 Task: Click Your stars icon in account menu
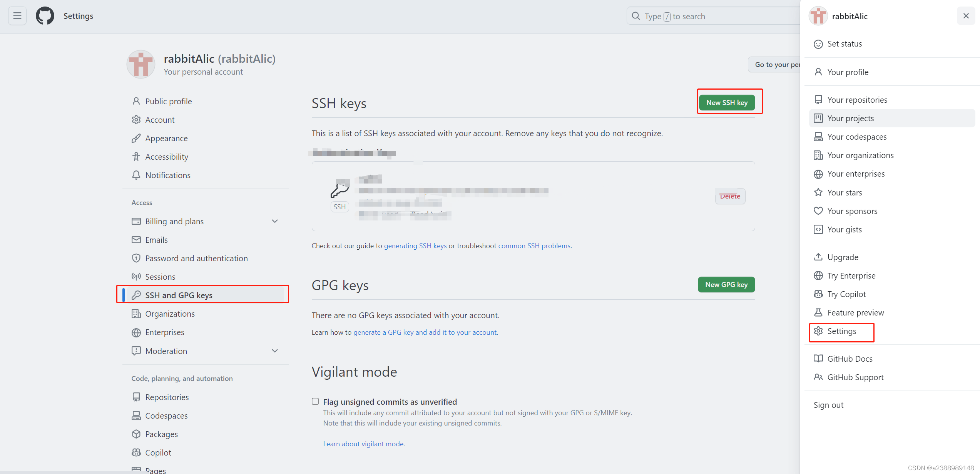[818, 192]
